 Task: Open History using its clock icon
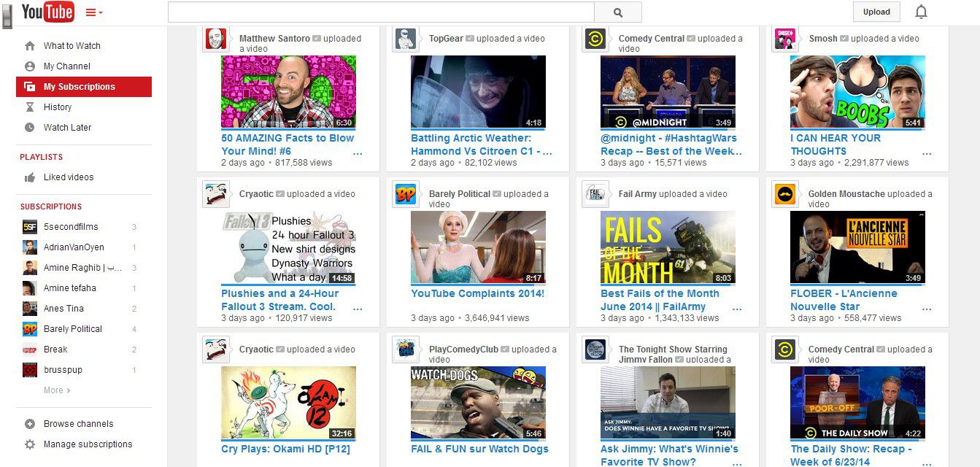[29, 107]
